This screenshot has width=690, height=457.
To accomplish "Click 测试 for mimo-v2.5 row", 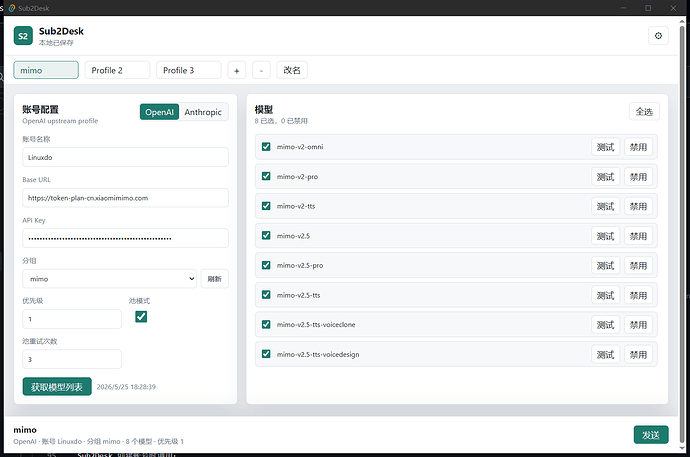I will pos(606,236).
